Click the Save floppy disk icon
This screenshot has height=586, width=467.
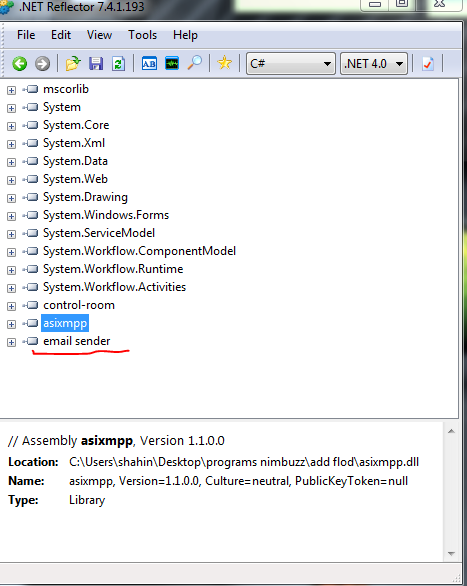pos(96,64)
